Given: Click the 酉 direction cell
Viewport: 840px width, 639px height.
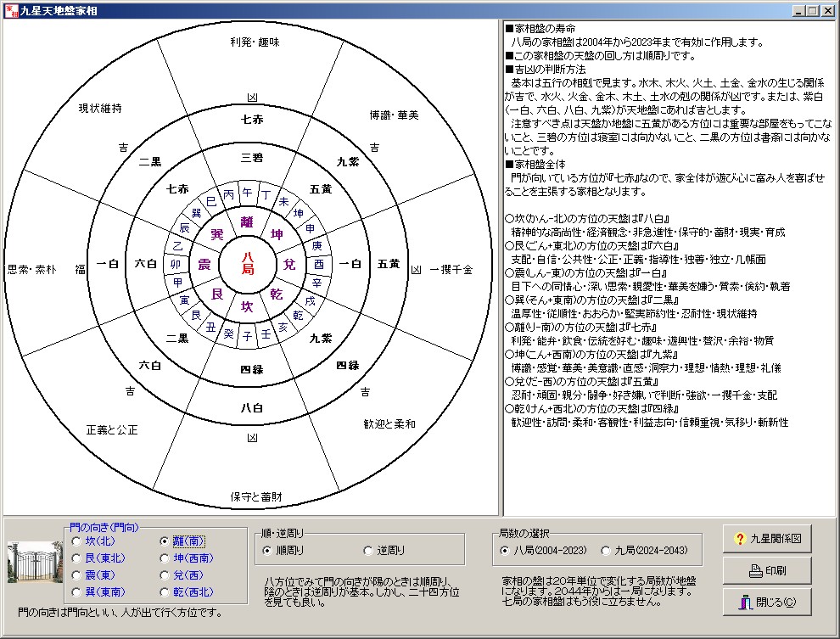Looking at the screenshot, I should click(319, 264).
